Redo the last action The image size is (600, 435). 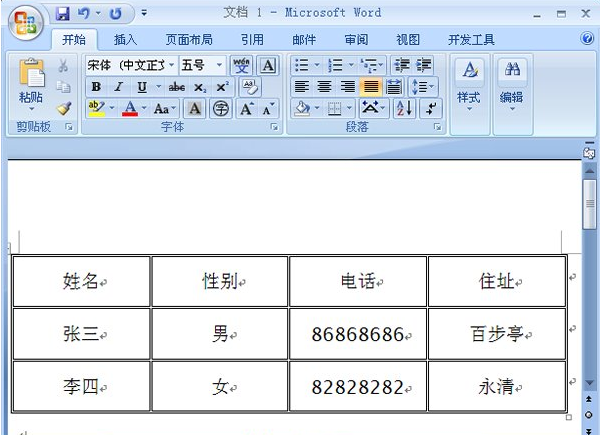(x=116, y=14)
